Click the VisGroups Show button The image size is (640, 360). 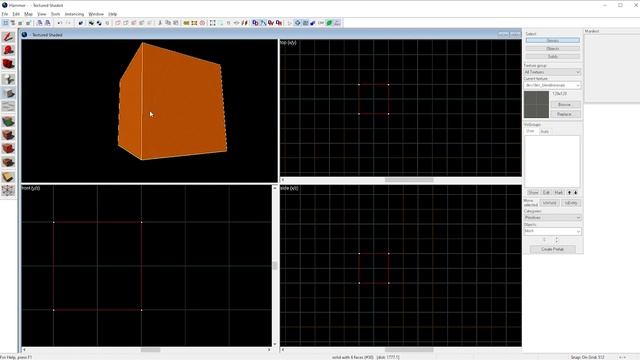pyautogui.click(x=533, y=192)
